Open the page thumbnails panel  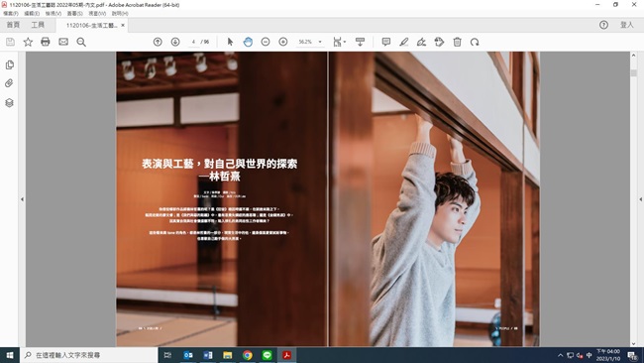pyautogui.click(x=10, y=64)
